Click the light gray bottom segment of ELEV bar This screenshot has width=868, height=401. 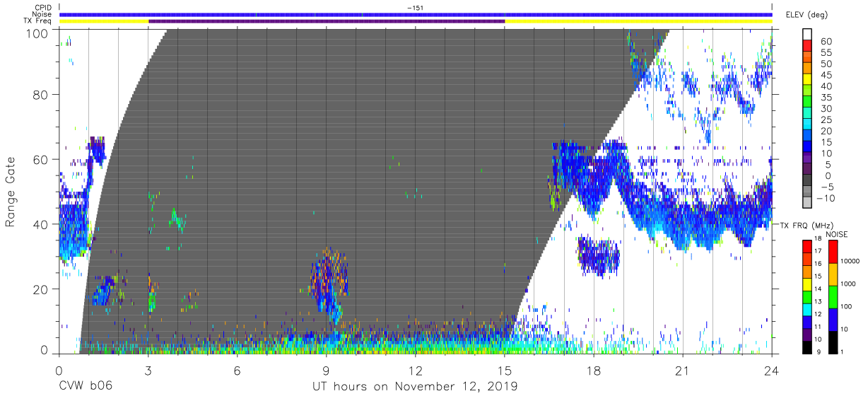809,204
